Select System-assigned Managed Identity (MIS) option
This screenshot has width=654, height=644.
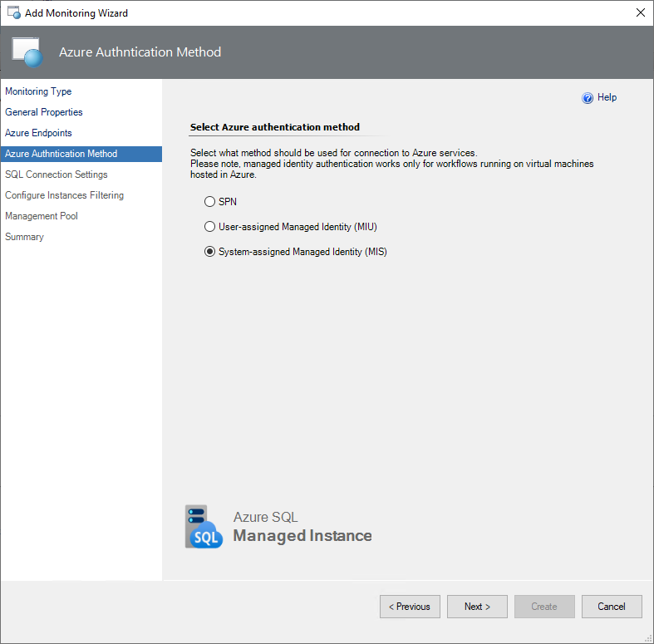[x=296, y=252]
